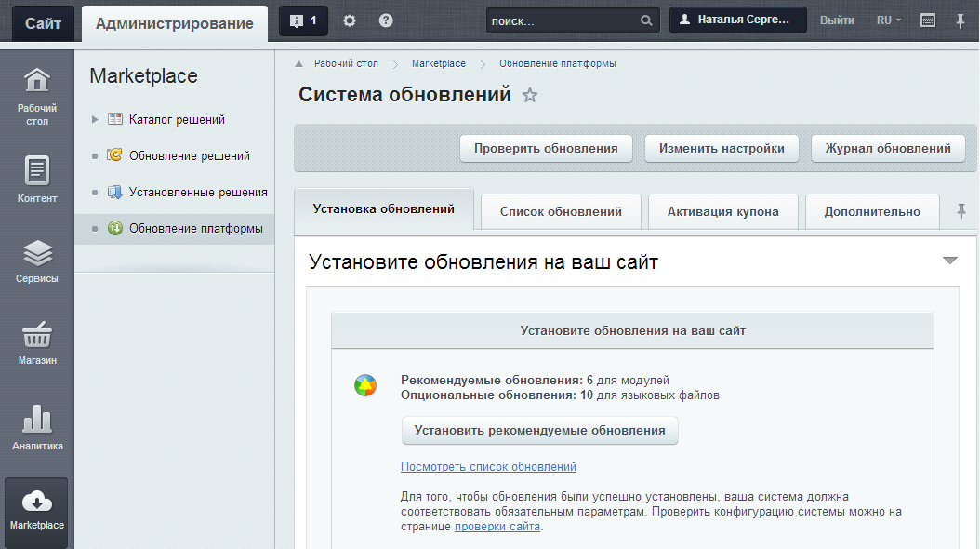The height and width of the screenshot is (549, 980).
Task: Click the notifications counter button
Action: (x=303, y=21)
